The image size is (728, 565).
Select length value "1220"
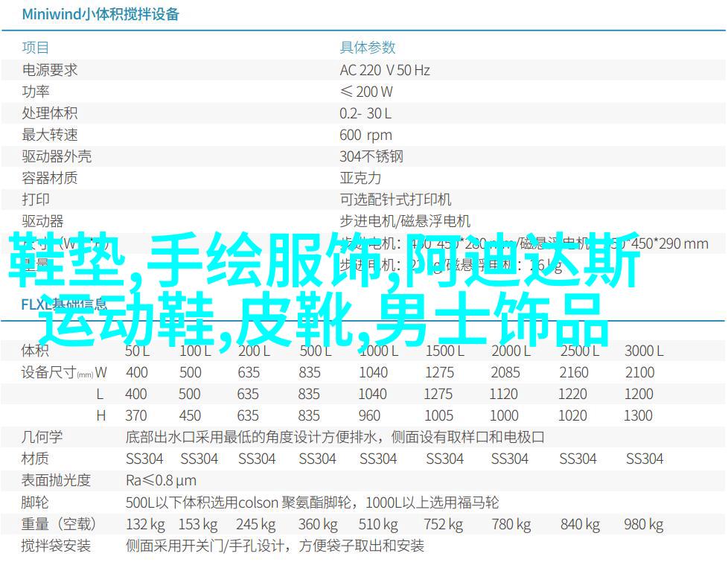point(572,394)
